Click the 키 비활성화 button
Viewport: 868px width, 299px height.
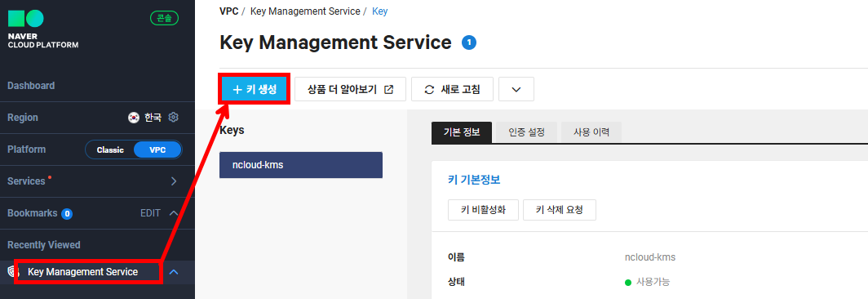click(483, 210)
